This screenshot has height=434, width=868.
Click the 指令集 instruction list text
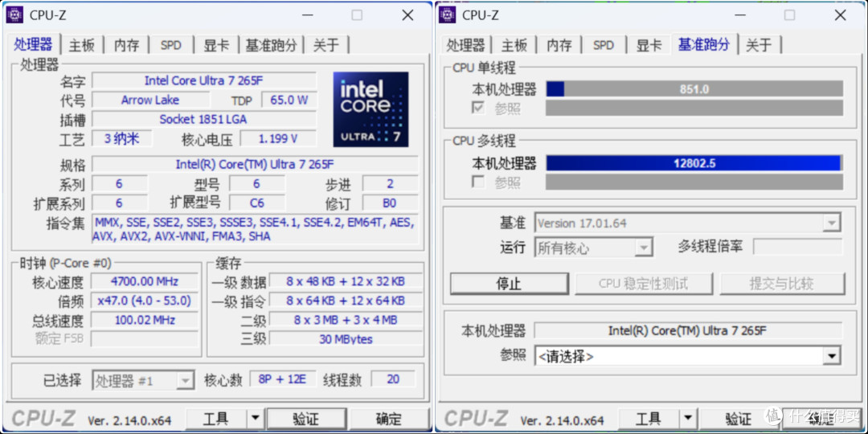click(x=256, y=229)
